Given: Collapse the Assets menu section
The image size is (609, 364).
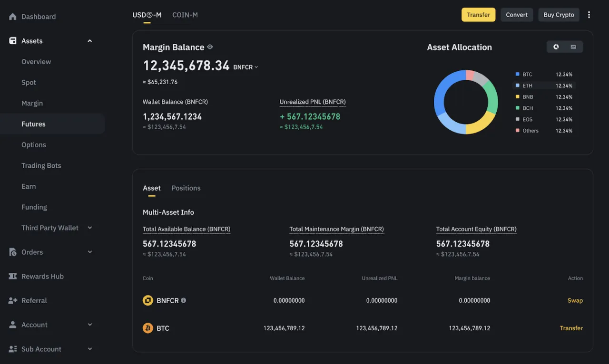Looking at the screenshot, I should pos(89,40).
